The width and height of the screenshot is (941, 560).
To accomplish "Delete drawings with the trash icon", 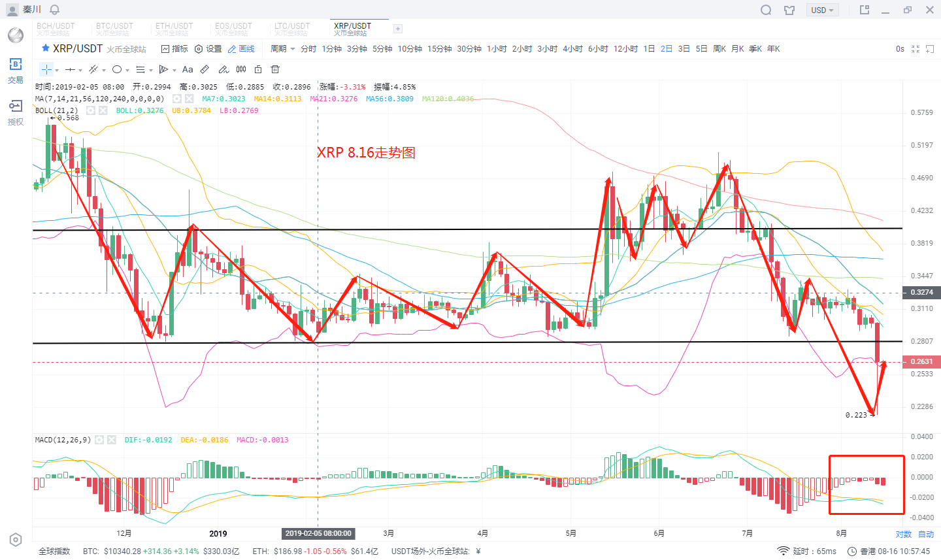I will (275, 69).
